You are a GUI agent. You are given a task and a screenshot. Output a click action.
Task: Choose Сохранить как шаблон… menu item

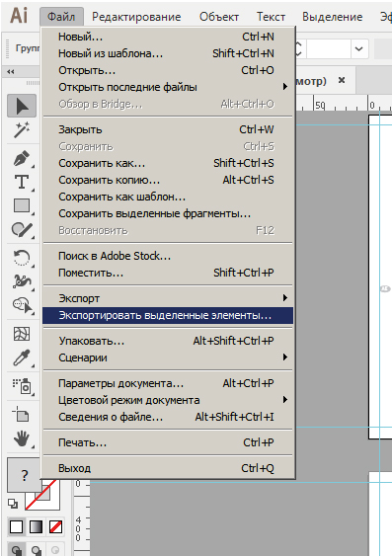click(x=168, y=197)
